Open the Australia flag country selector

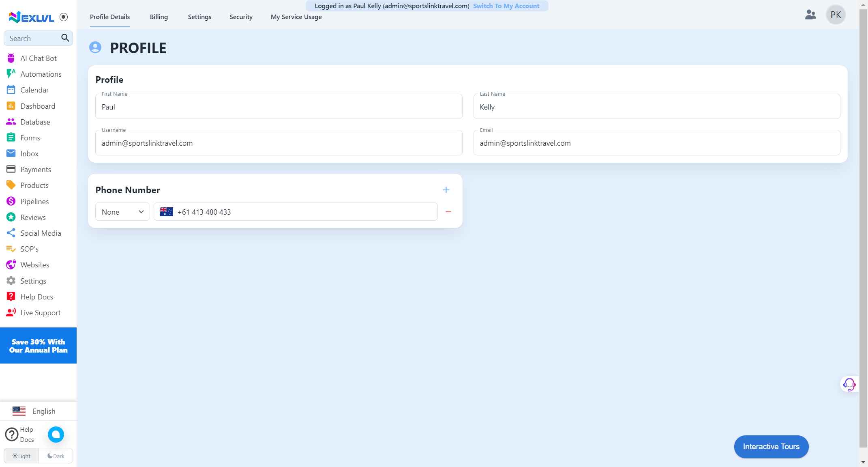coord(167,212)
